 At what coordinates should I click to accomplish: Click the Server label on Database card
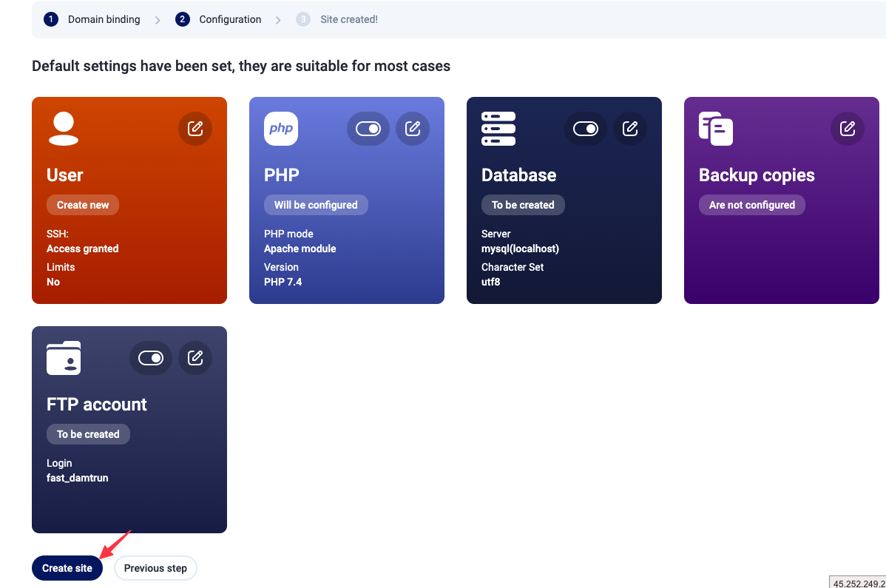click(x=496, y=234)
